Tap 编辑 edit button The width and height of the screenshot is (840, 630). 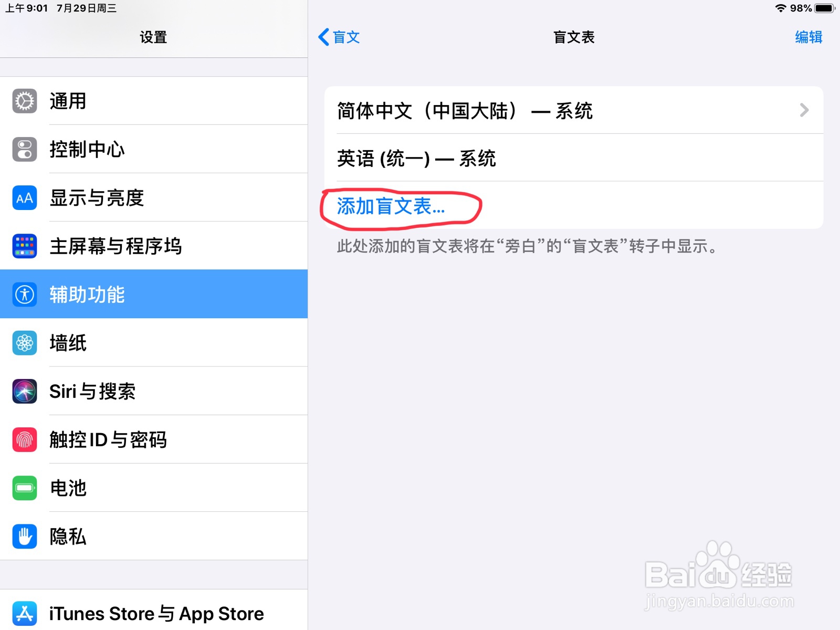808,37
